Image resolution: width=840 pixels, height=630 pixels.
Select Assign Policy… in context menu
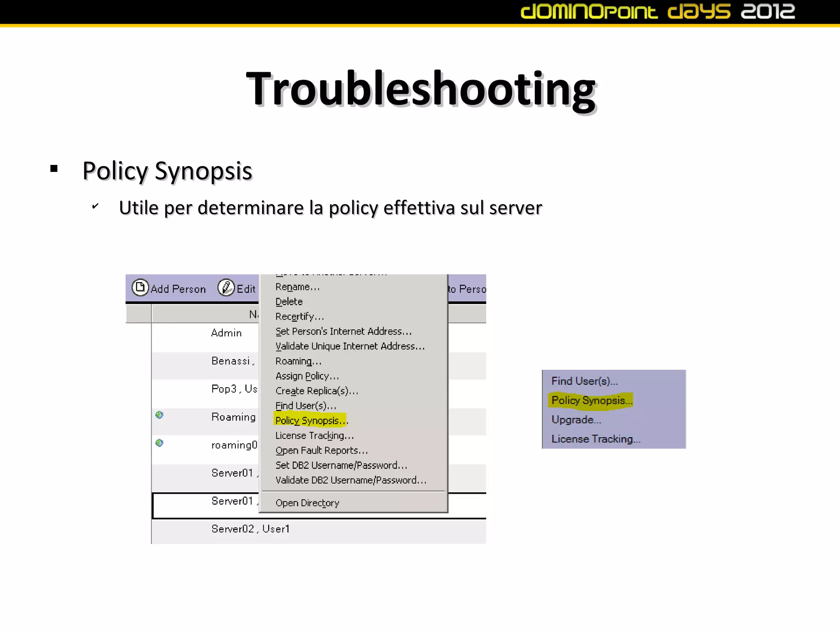307,376
